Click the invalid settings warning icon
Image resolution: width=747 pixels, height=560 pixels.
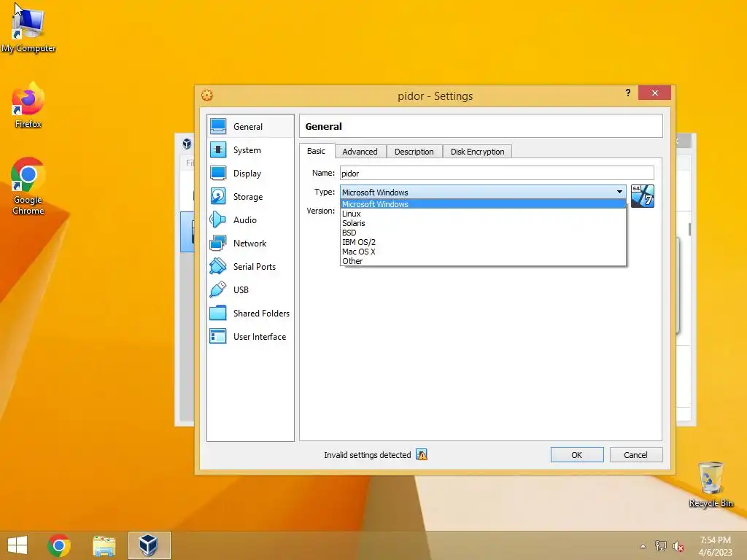[422, 455]
